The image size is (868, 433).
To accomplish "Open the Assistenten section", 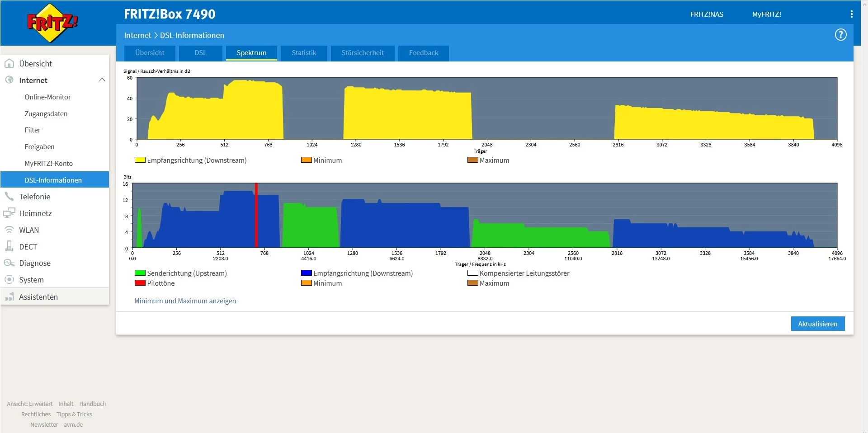I will point(38,297).
